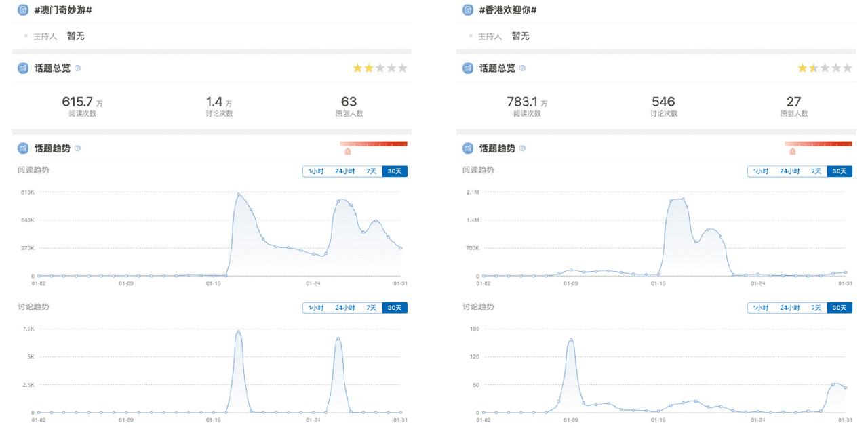Select 1小时 for 澳门奇妙游 阅读趋势 chart
Screen dimensions: 868x429
tap(316, 171)
